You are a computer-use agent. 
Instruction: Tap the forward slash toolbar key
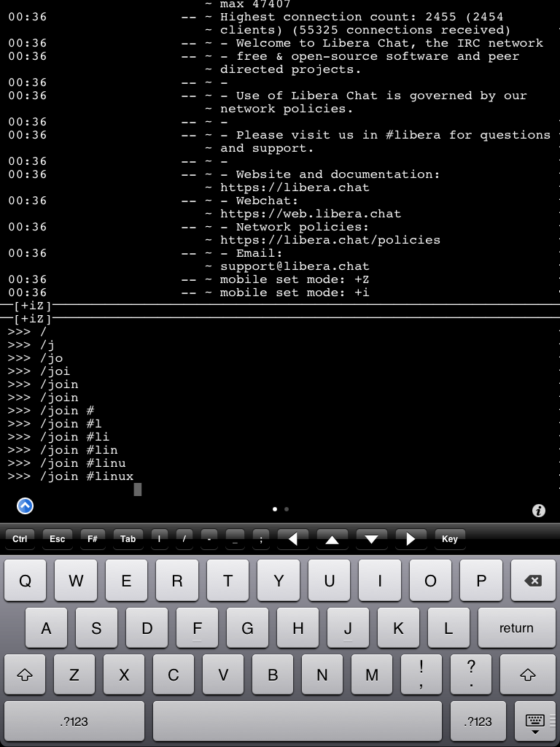[x=184, y=539]
